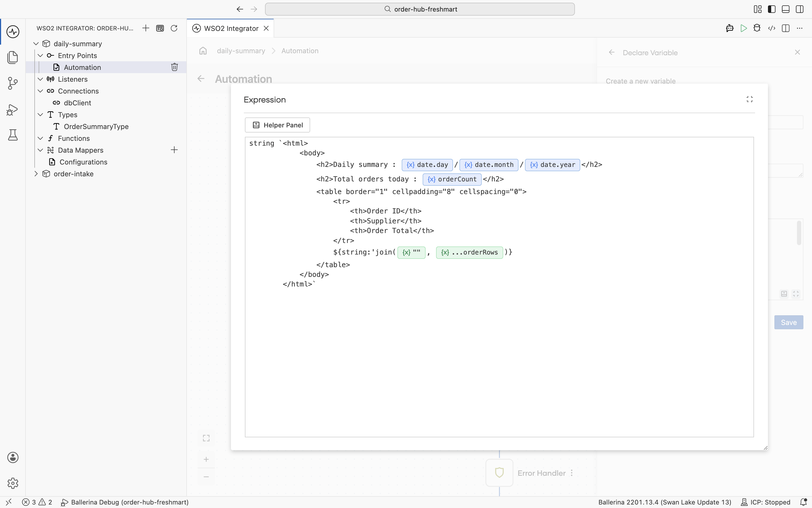
Task: Open the Testing flask icon
Action: pyautogui.click(x=13, y=135)
